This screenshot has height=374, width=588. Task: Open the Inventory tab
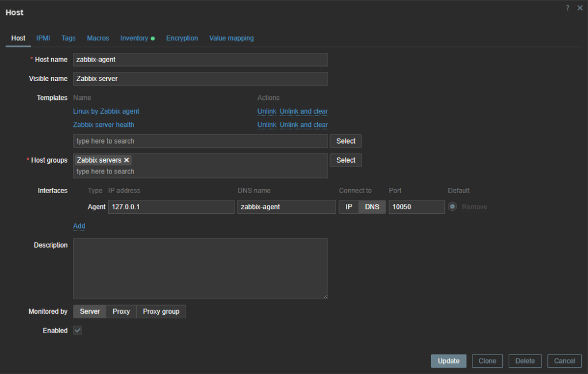pos(134,38)
